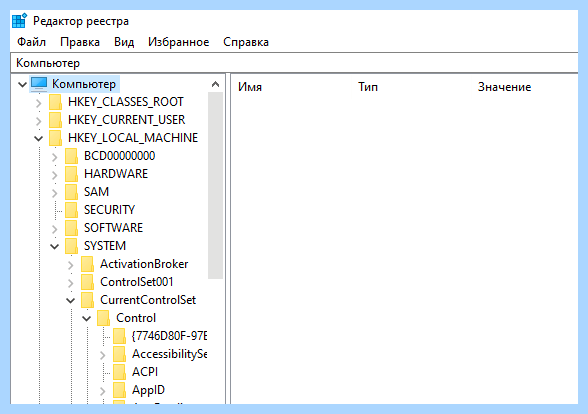Click the Компьютер computer icon
This screenshot has height=414, width=588.
(39, 84)
